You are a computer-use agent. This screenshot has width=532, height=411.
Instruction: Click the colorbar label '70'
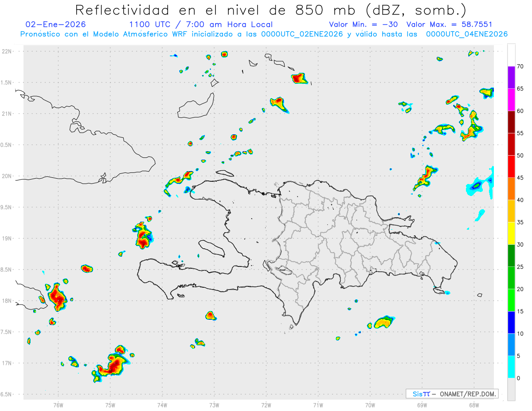point(521,67)
